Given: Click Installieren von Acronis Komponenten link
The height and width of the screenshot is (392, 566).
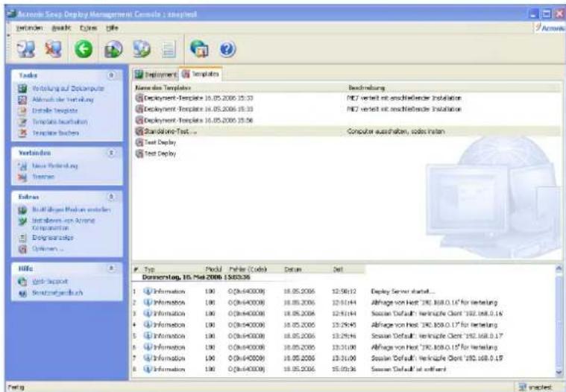Looking at the screenshot, I should click(63, 224).
